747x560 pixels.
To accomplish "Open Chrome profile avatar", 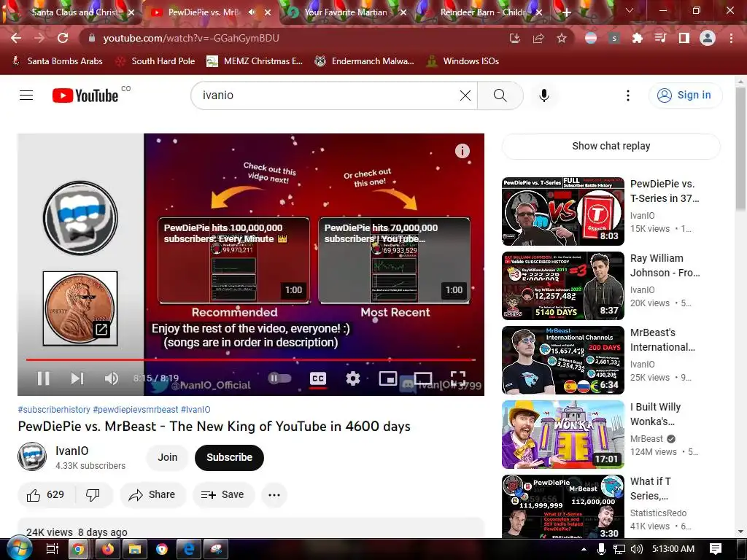I will point(708,38).
